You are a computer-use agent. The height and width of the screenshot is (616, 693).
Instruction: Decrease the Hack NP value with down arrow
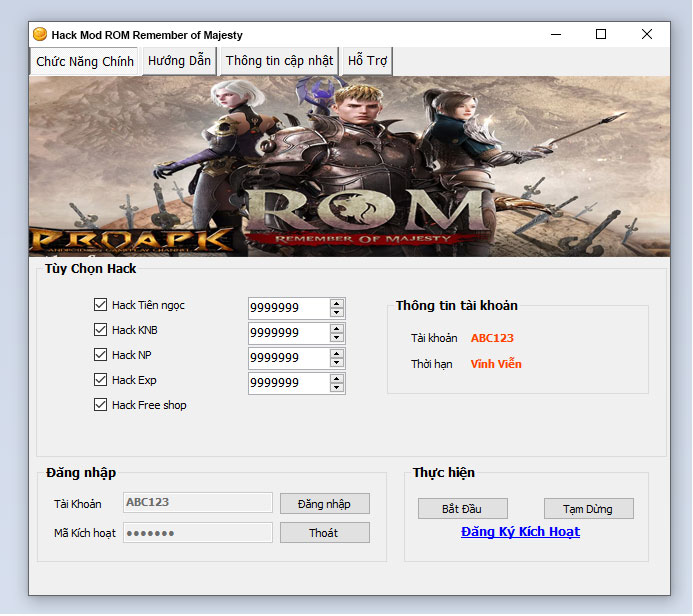click(337, 362)
